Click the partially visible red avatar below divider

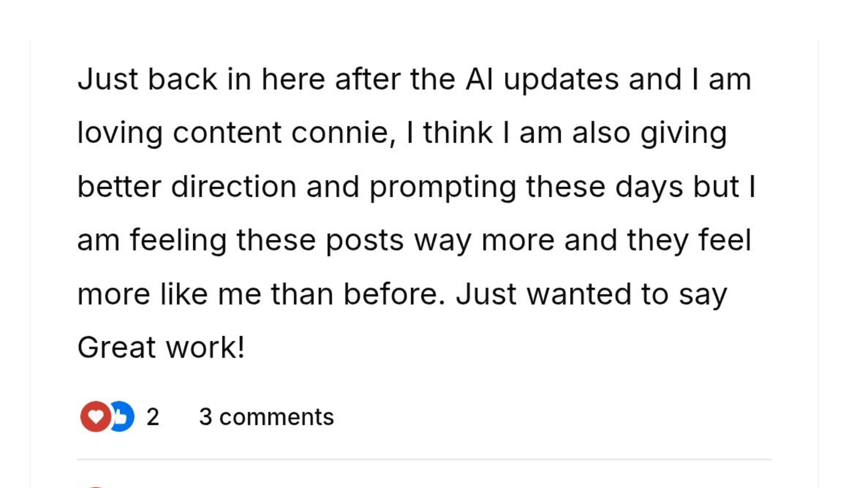(x=95, y=486)
